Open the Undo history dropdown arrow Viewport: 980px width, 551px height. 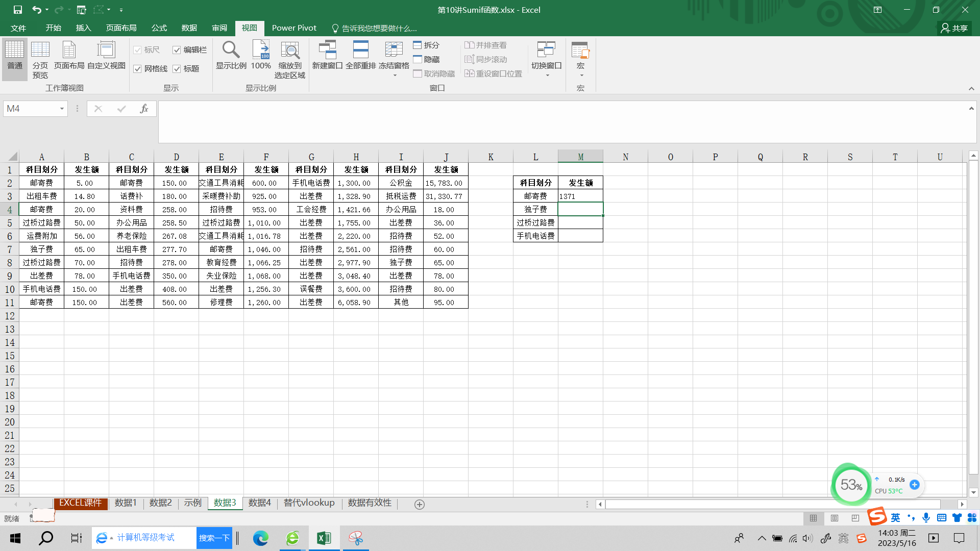[47, 10]
